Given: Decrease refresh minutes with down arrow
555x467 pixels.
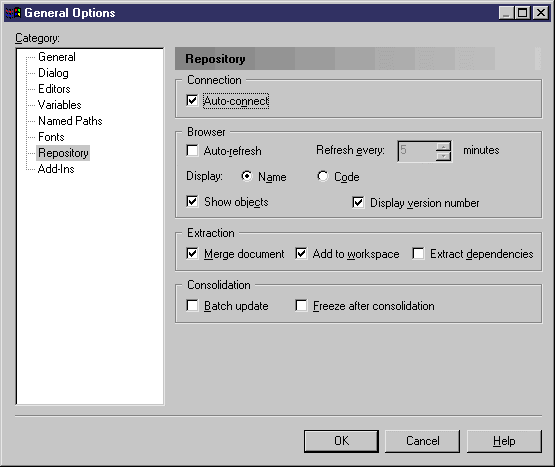Looking at the screenshot, I should pos(443,156).
